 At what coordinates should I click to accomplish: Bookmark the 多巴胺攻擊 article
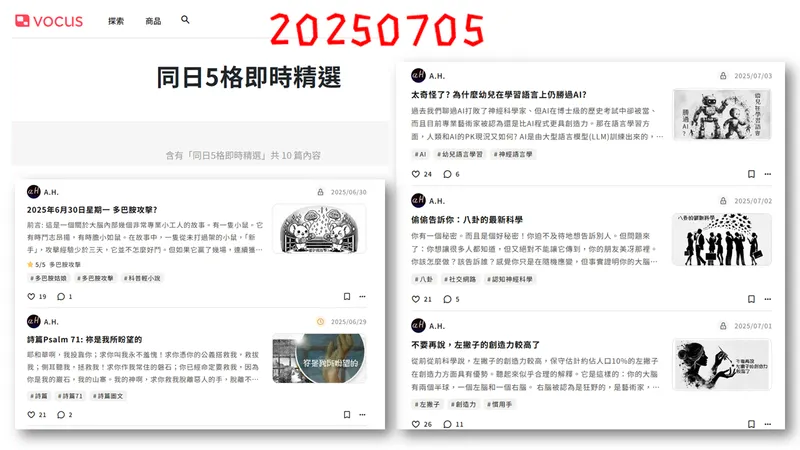tap(347, 296)
